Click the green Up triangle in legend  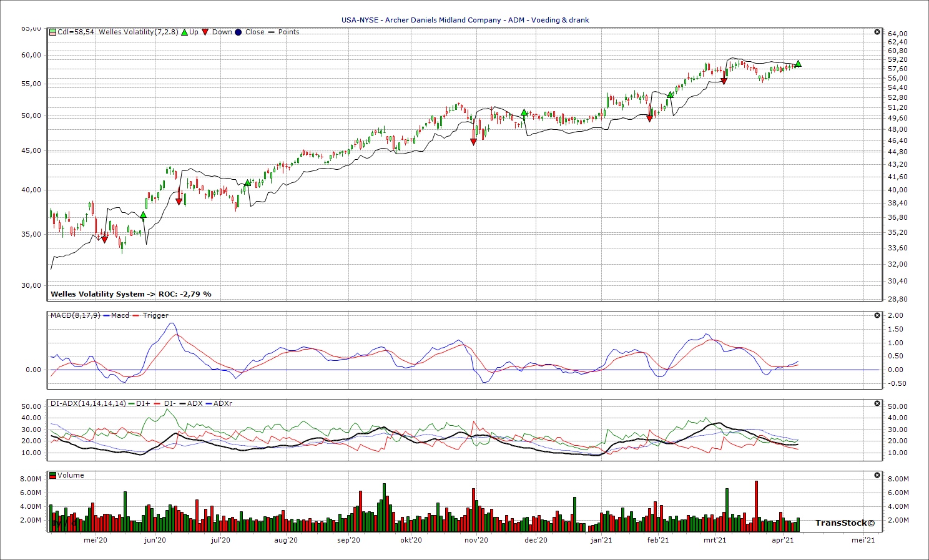[x=184, y=32]
